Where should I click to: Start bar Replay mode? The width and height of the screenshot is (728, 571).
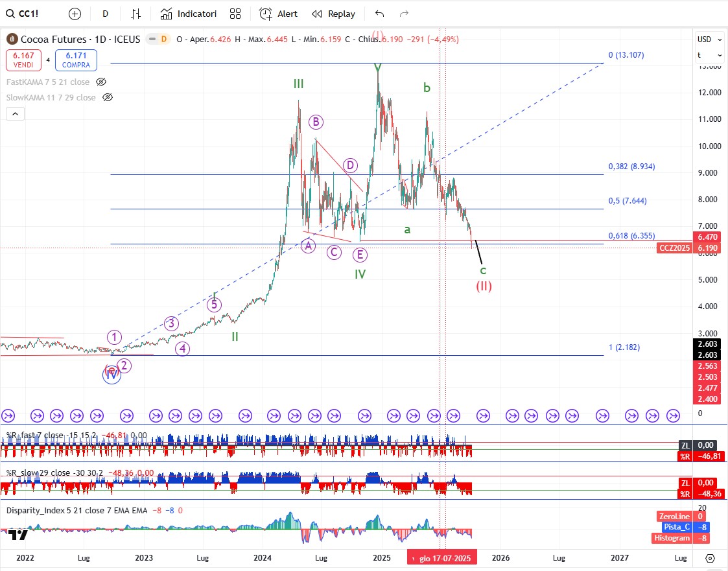coord(333,14)
